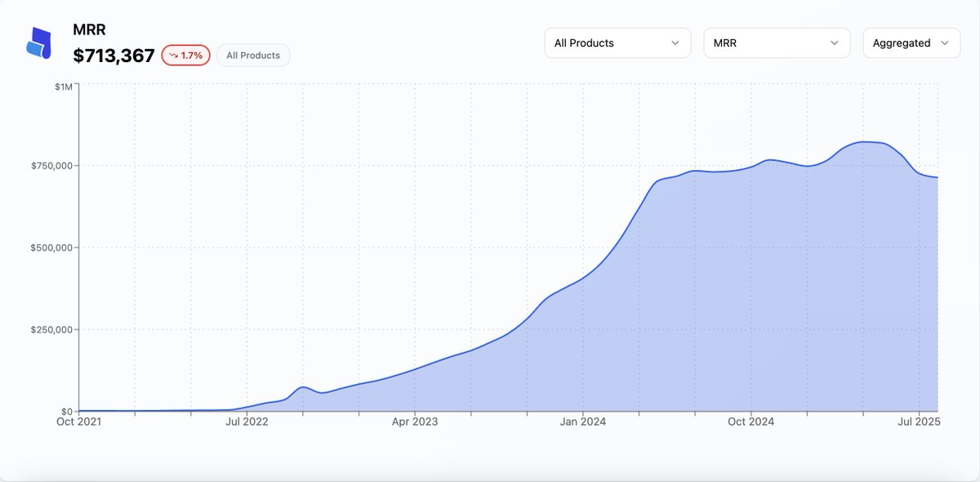Select the red 1.7% change badge
The height and width of the screenshot is (482, 980).
(186, 56)
